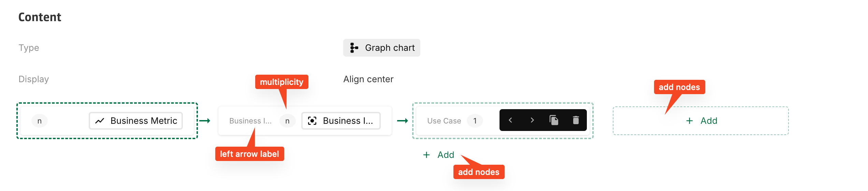Viewport: 868px width, 191px height.
Task: Open the Graph chart type selector
Action: click(382, 48)
